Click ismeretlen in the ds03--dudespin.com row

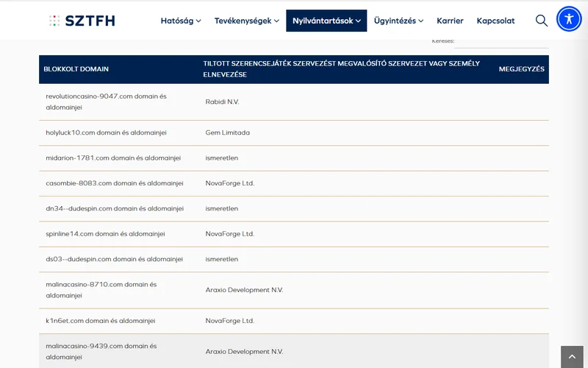[x=222, y=259]
